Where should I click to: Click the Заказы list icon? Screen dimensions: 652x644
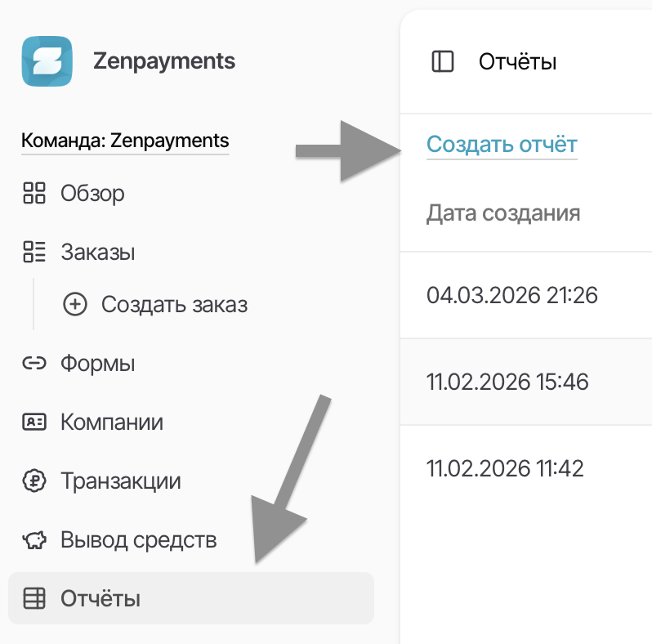pyautogui.click(x=33, y=253)
